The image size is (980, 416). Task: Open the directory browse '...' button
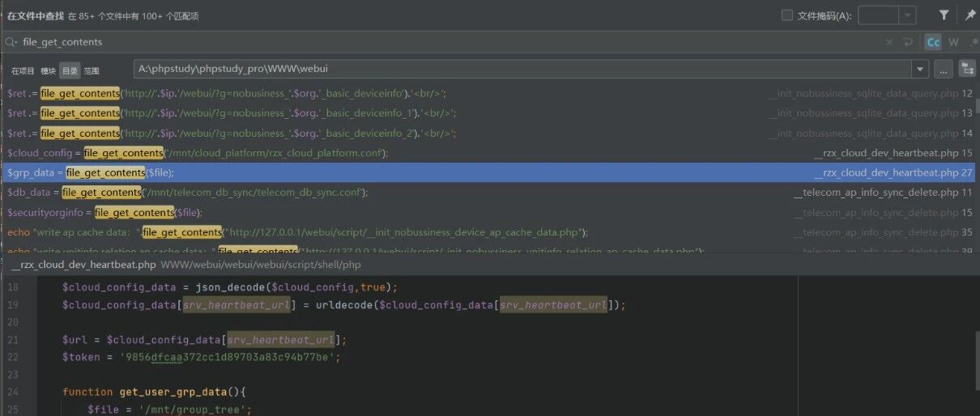click(943, 70)
